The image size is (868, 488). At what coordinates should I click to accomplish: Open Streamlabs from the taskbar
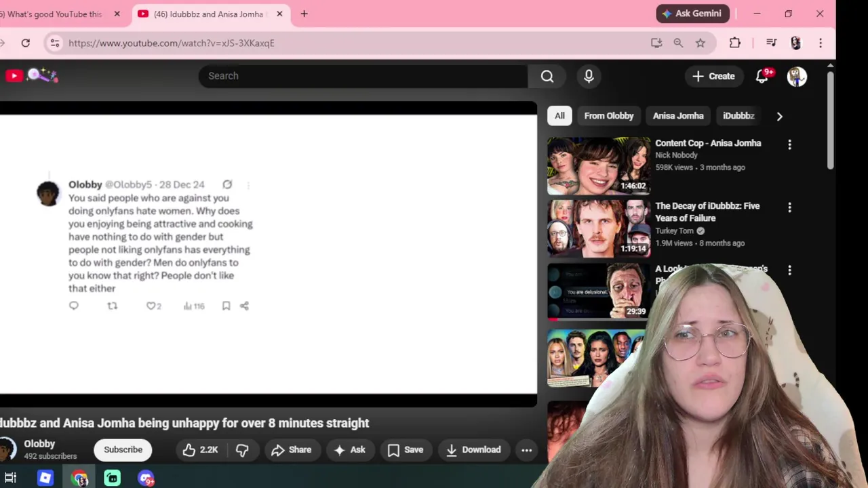tap(113, 479)
